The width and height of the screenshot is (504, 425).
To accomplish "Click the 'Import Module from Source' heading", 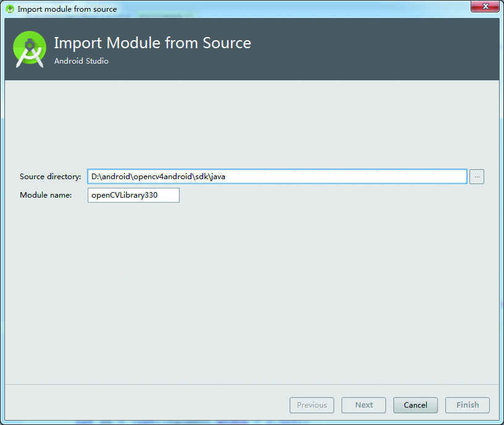I will pos(153,43).
